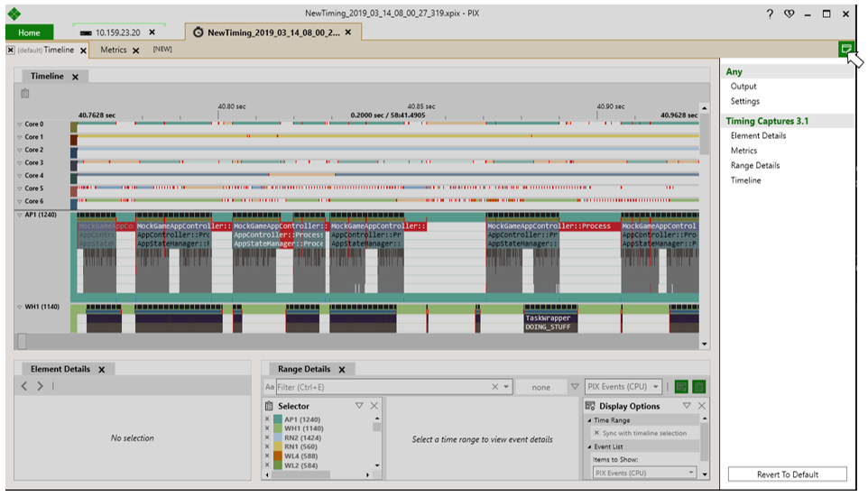Collapse the Time Range section
The height and width of the screenshot is (497, 868).
pyautogui.click(x=589, y=420)
